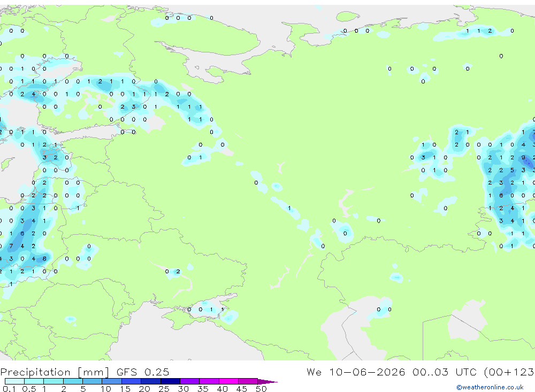This screenshot has width=535, height=392.
Task: Click the "0.5" legend scale label
Action: point(29,389)
